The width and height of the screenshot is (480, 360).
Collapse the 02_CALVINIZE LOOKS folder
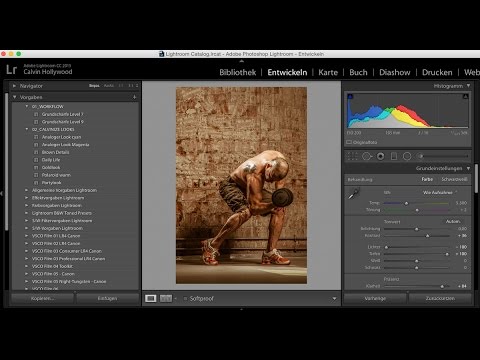[27, 129]
